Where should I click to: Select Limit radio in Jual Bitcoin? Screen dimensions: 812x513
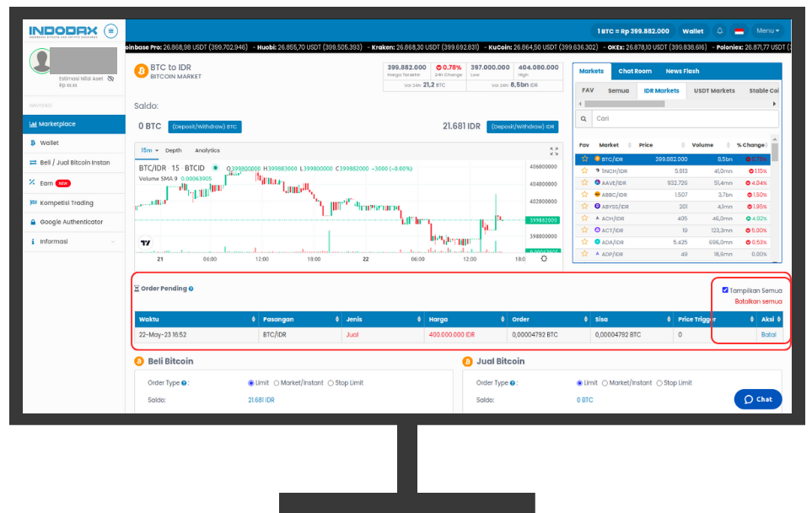tap(579, 383)
